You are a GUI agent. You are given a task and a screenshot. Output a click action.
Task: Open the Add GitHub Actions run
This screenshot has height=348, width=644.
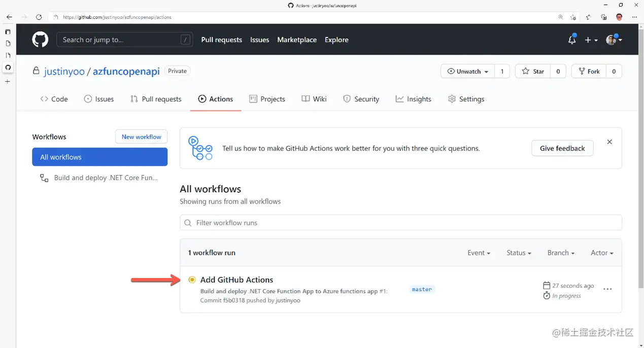pos(236,280)
